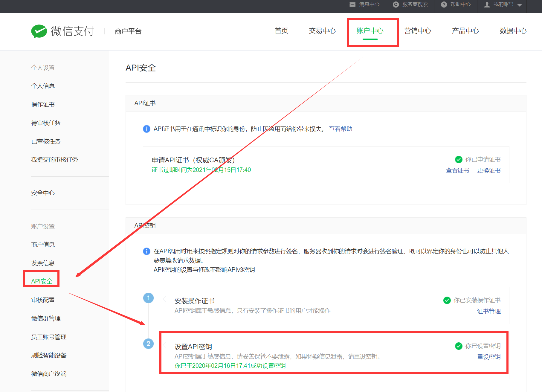Click the 查看帮助 link
Image resolution: width=542 pixels, height=392 pixels.
click(x=341, y=129)
